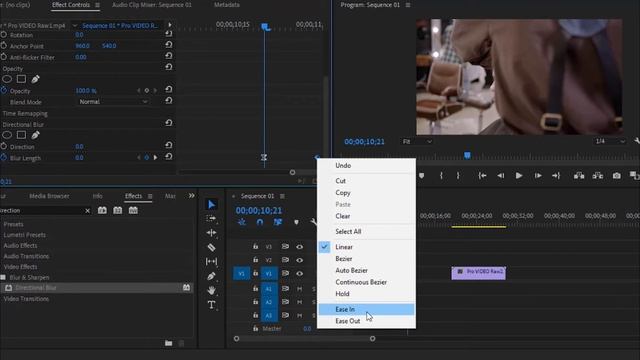Play the program monitor
The height and width of the screenshot is (360, 640).
[x=519, y=176]
